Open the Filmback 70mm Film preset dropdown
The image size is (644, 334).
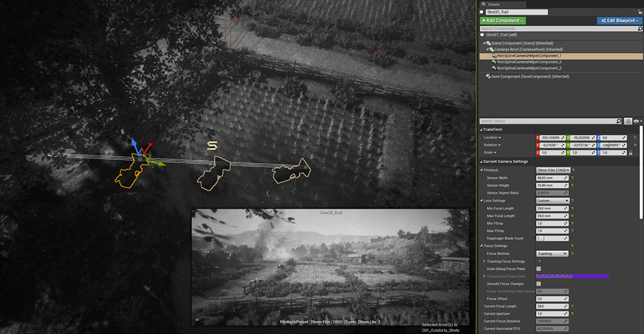pyautogui.click(x=553, y=170)
